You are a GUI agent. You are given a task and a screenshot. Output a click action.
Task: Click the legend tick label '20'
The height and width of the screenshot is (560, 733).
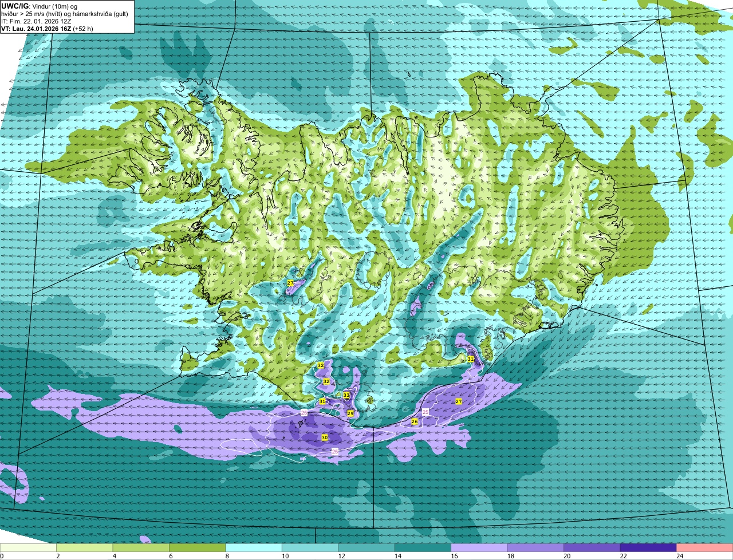tap(567, 556)
